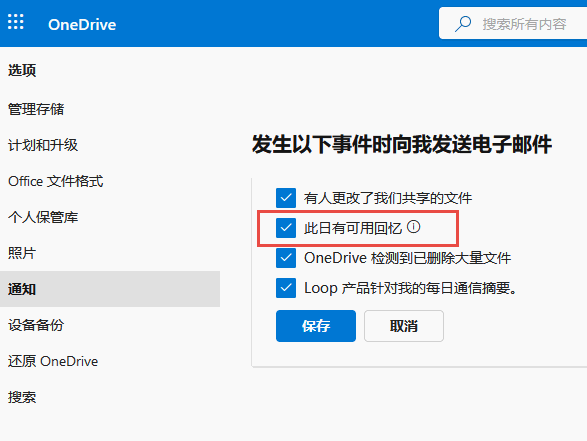The width and height of the screenshot is (587, 441).
Task: Open the app launcher grid icon
Action: (16, 22)
